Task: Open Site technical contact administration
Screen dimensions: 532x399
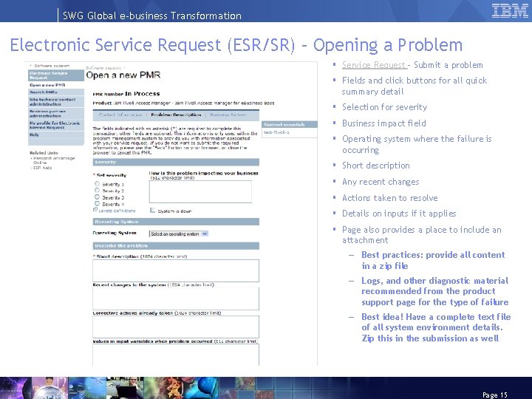Action: (56, 102)
